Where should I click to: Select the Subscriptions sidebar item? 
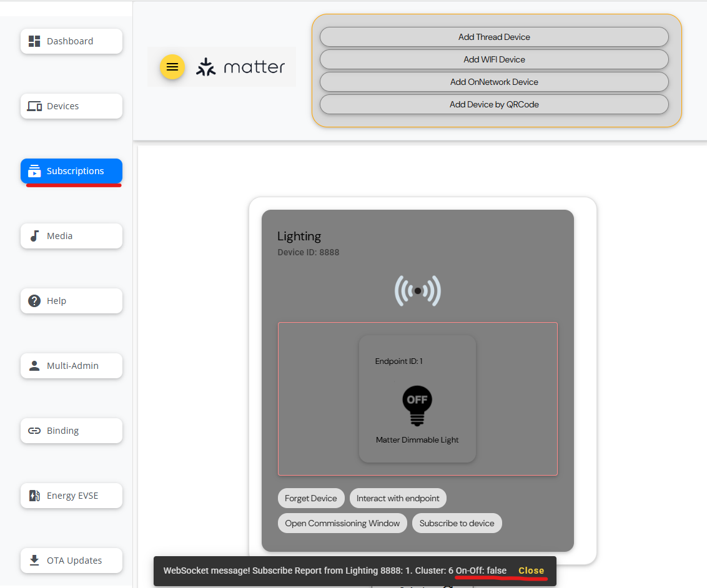point(71,171)
